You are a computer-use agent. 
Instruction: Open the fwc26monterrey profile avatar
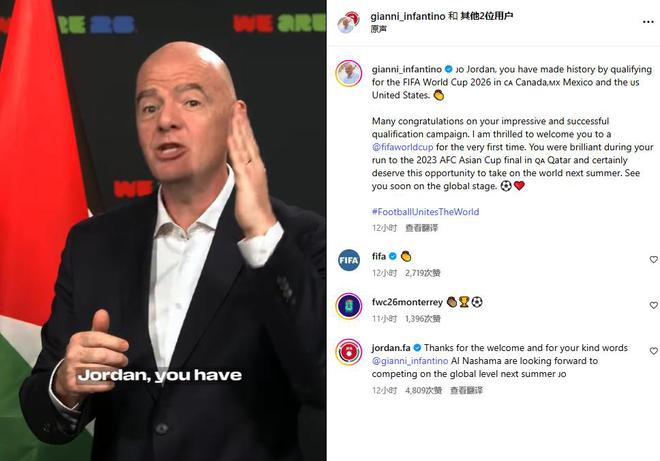point(349,306)
